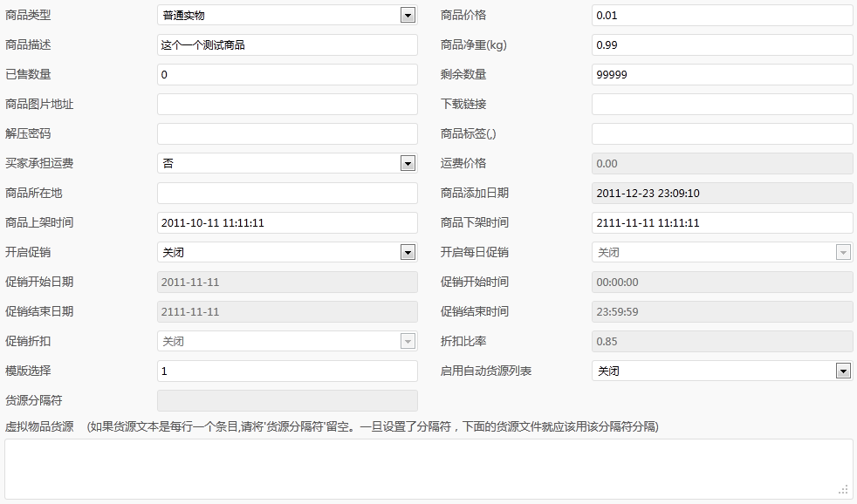857x504 pixels.
Task: Select the 已售数量 input field
Action: [287, 74]
